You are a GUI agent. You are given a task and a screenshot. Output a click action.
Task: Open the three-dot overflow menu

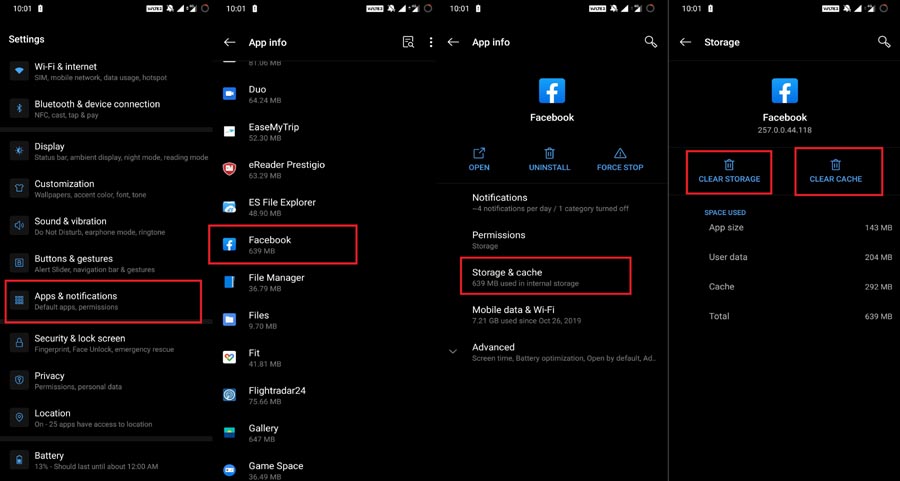[431, 42]
